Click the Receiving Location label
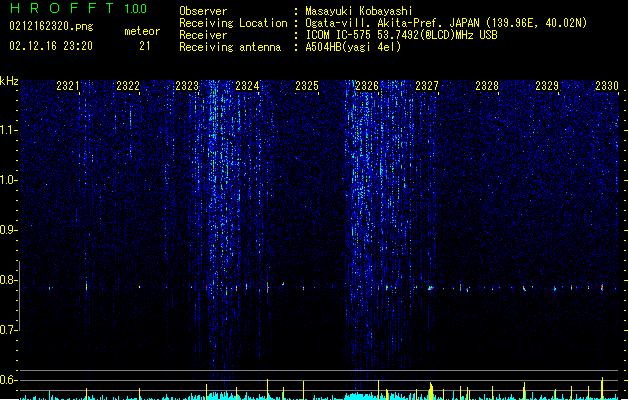Viewport: 629px width, 400px height. tap(233, 23)
